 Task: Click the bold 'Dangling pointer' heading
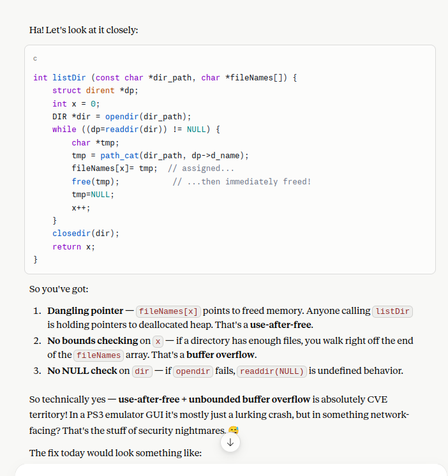coord(86,311)
